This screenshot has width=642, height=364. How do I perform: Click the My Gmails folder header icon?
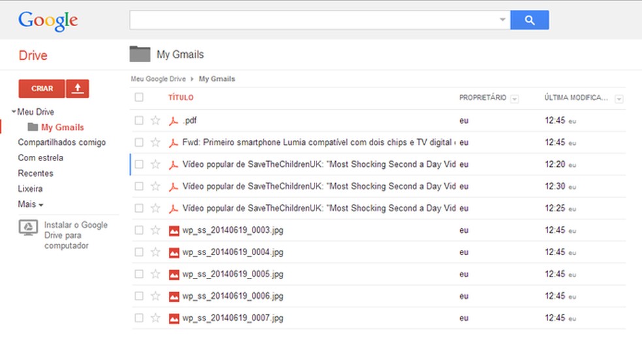[x=140, y=54]
